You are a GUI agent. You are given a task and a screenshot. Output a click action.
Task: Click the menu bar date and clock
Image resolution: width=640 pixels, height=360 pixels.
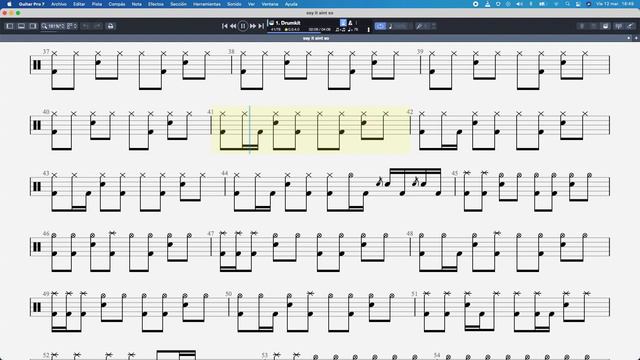point(615,4)
